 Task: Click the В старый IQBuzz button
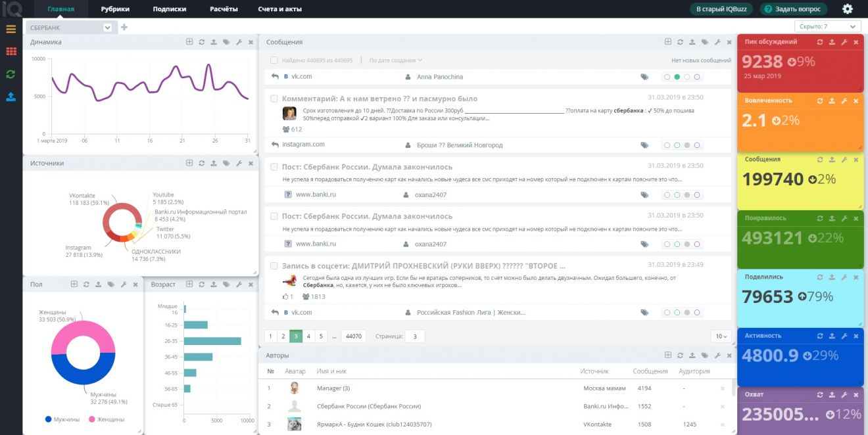pos(723,9)
